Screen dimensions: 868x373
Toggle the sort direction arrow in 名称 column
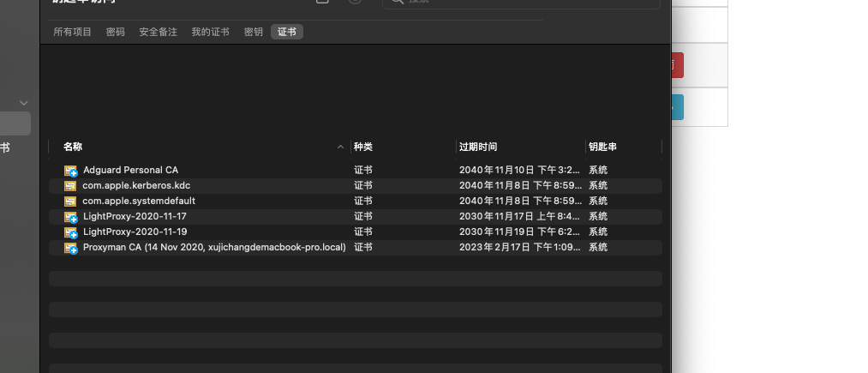click(340, 147)
